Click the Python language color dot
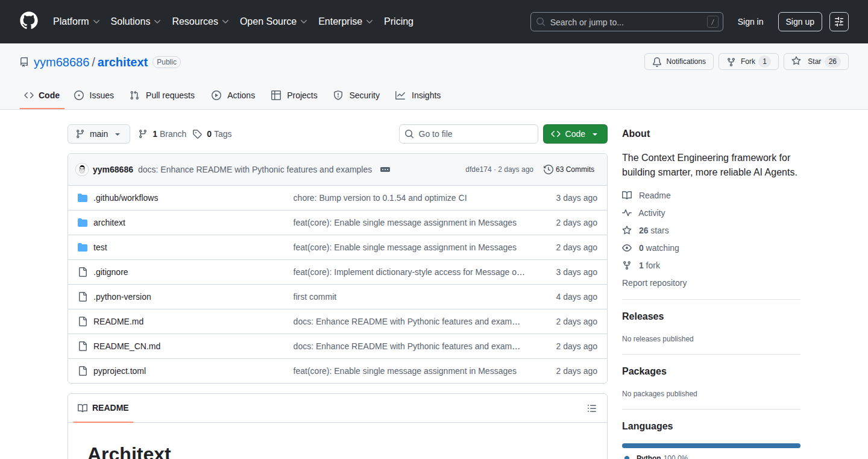This screenshot has width=868, height=459. [627, 458]
